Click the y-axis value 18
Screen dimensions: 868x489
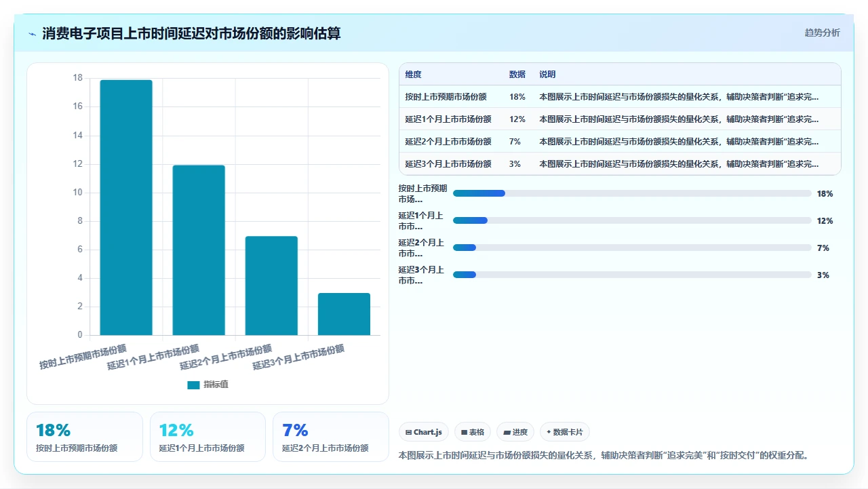click(x=77, y=78)
